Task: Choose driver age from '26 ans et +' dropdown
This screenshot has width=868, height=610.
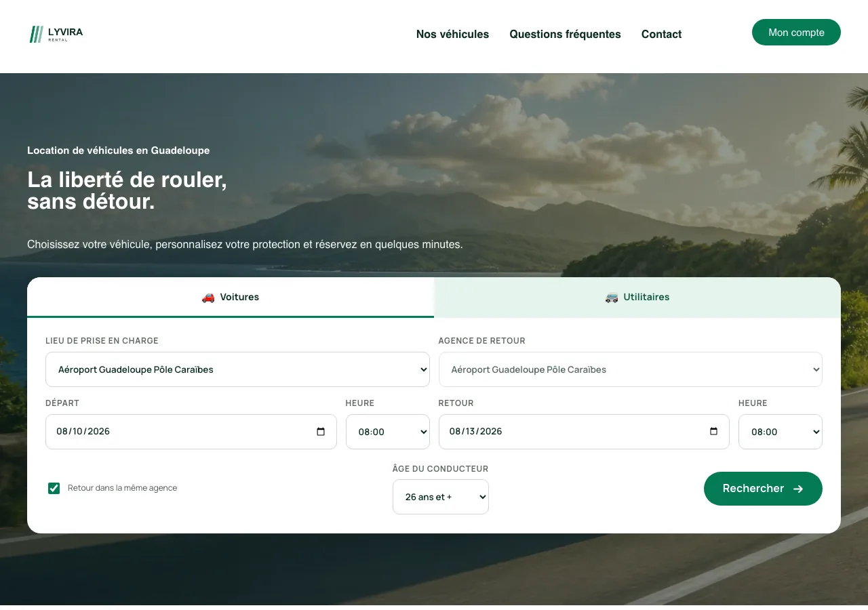Action: point(441,497)
